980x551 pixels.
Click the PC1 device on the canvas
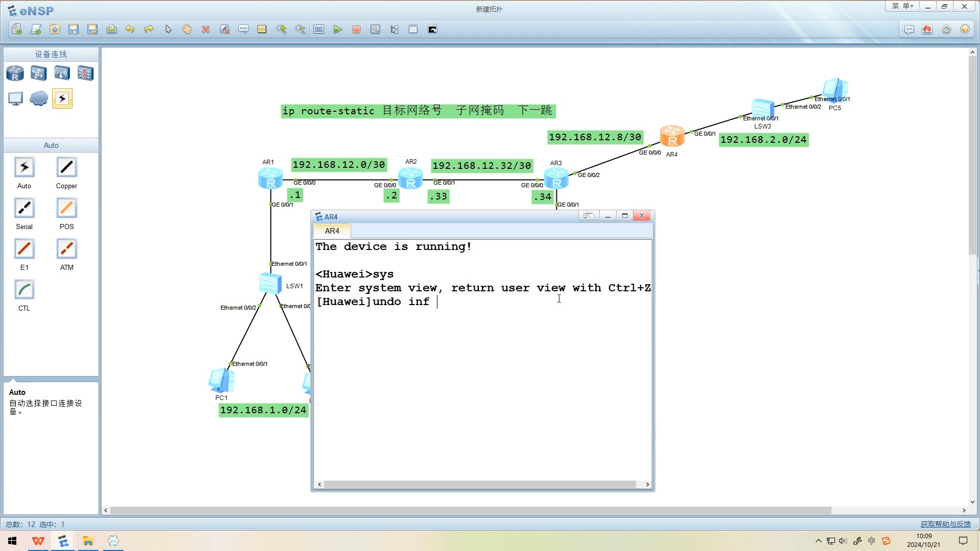pyautogui.click(x=222, y=381)
